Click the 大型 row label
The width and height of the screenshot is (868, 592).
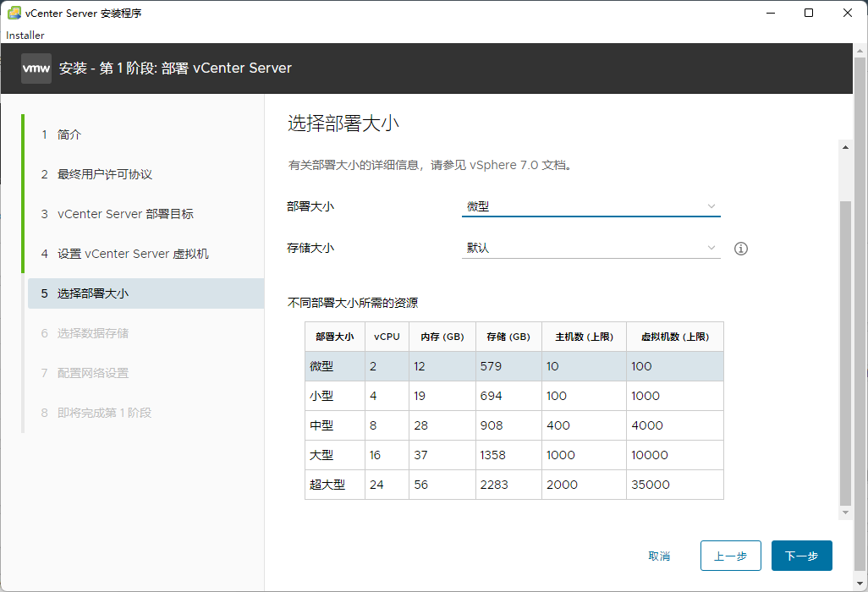[x=321, y=455]
